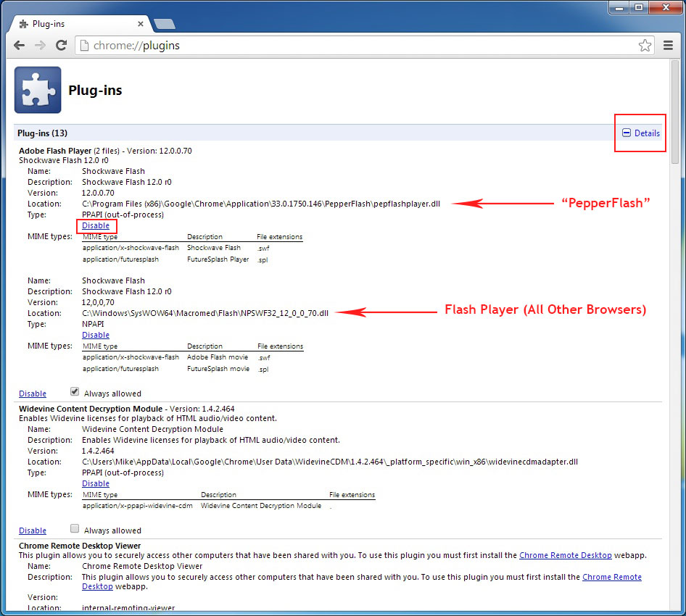
Task: Click the 'application/x-ppapi-widevine-cdm' MIME type
Action: (137, 506)
